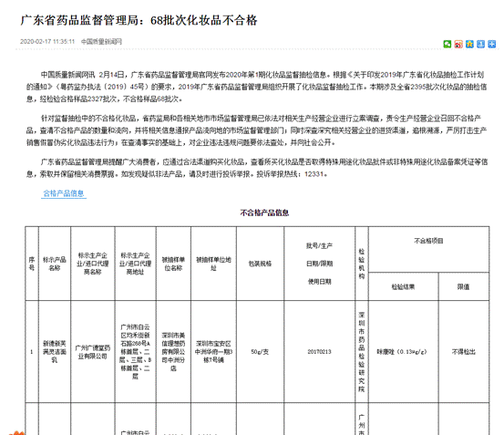The image size is (504, 435).
Task: Click batch number cell 20170213
Action: point(319,352)
